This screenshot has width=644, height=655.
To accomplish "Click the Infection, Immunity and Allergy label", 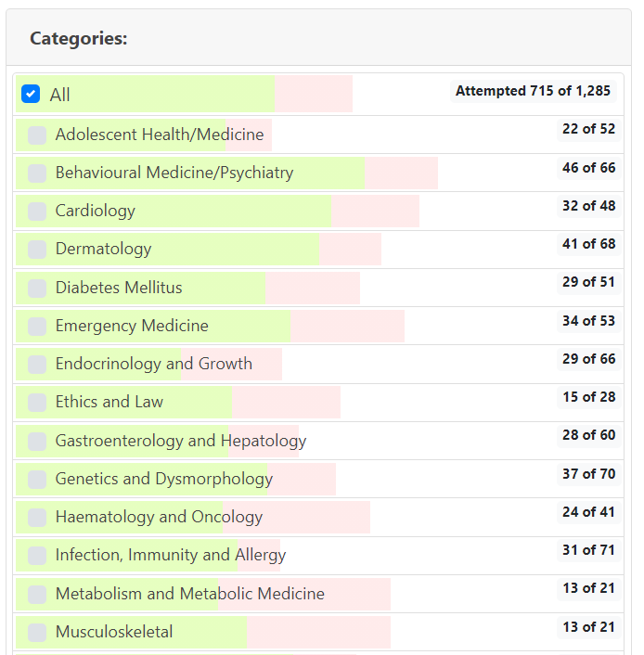I will (170, 555).
